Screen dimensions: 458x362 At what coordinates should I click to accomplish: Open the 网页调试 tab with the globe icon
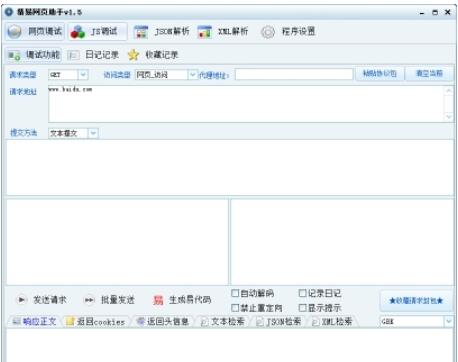click(x=35, y=32)
